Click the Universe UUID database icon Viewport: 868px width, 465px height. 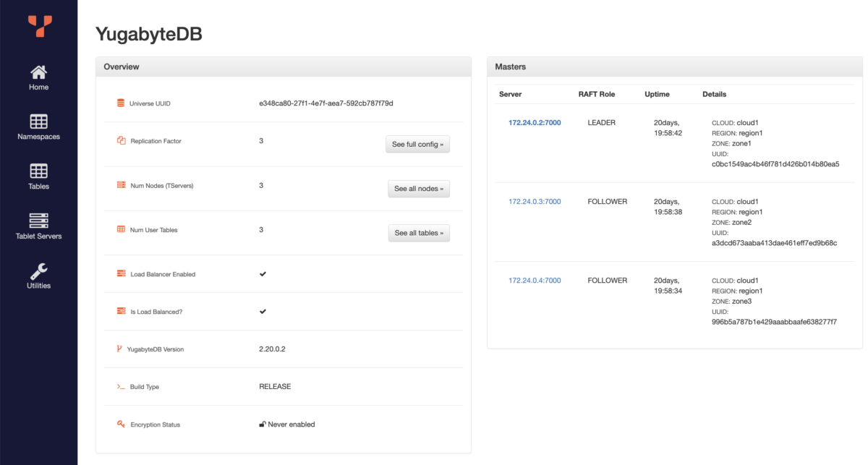point(120,102)
